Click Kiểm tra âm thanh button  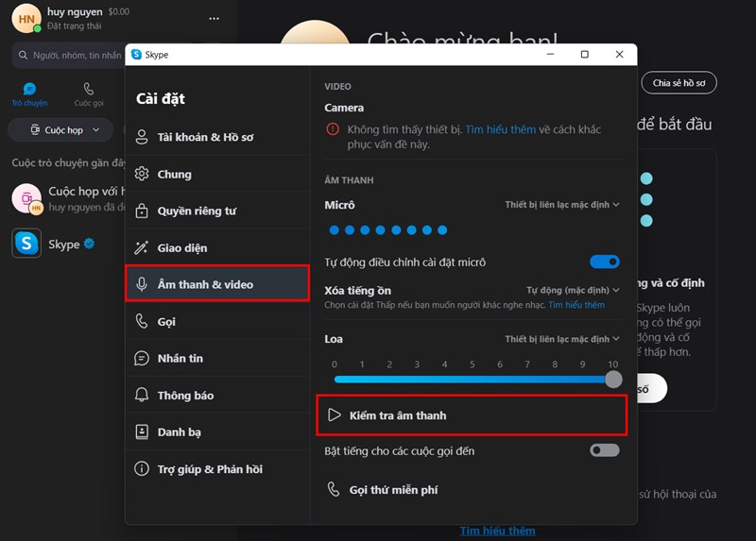(472, 415)
